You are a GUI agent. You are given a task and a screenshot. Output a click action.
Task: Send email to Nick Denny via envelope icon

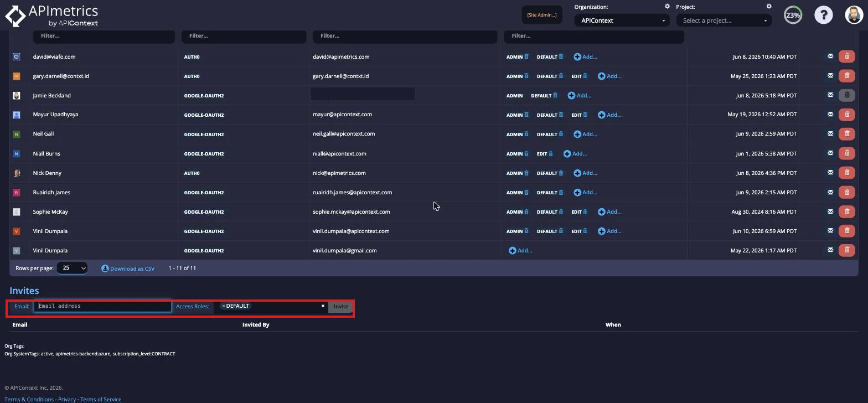(x=830, y=173)
